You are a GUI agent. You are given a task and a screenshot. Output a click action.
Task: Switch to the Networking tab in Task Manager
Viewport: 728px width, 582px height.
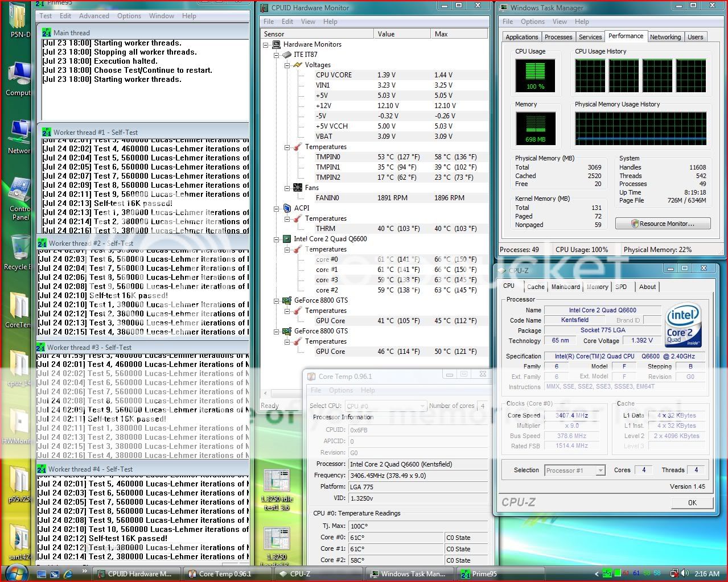[x=665, y=37]
